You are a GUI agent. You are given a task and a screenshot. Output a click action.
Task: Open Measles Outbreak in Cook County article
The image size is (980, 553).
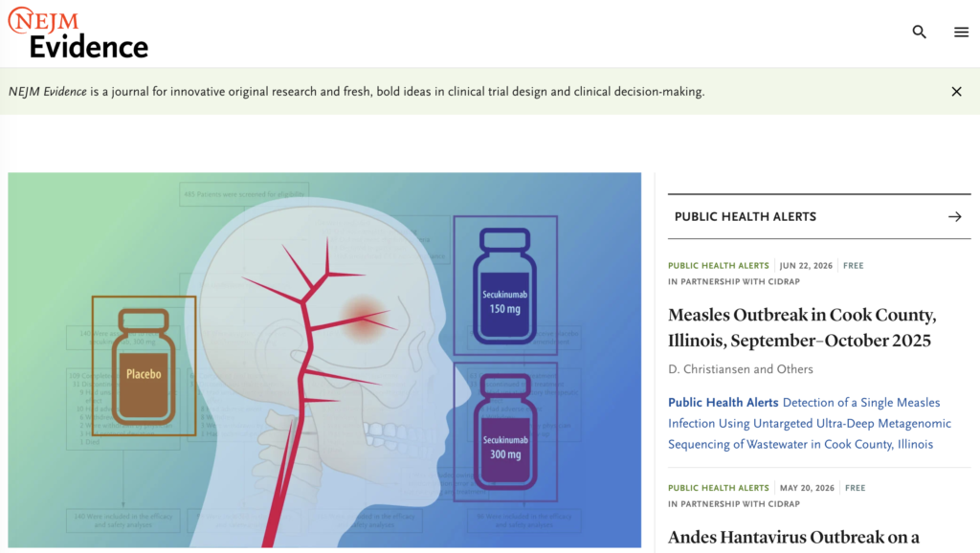(802, 327)
